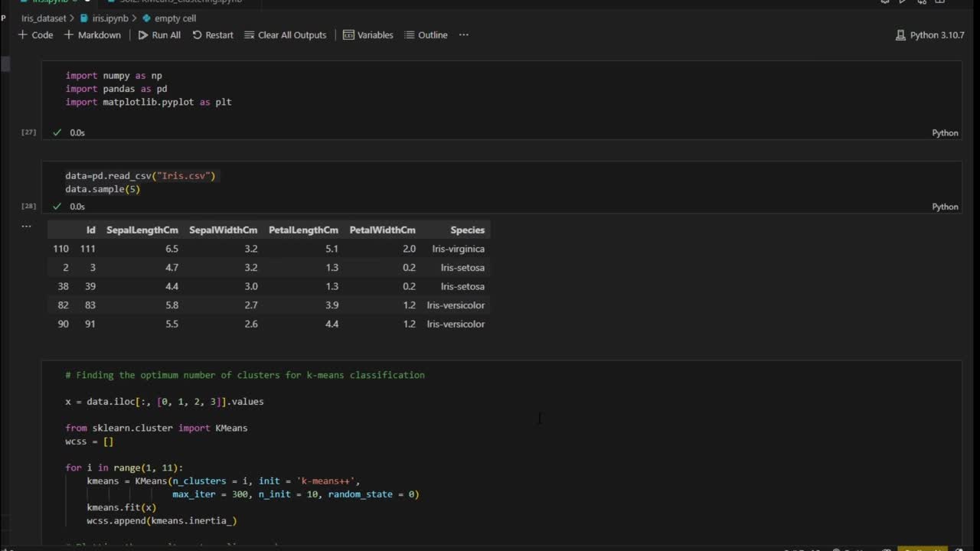
Task: Add a new Code cell
Action: point(35,35)
